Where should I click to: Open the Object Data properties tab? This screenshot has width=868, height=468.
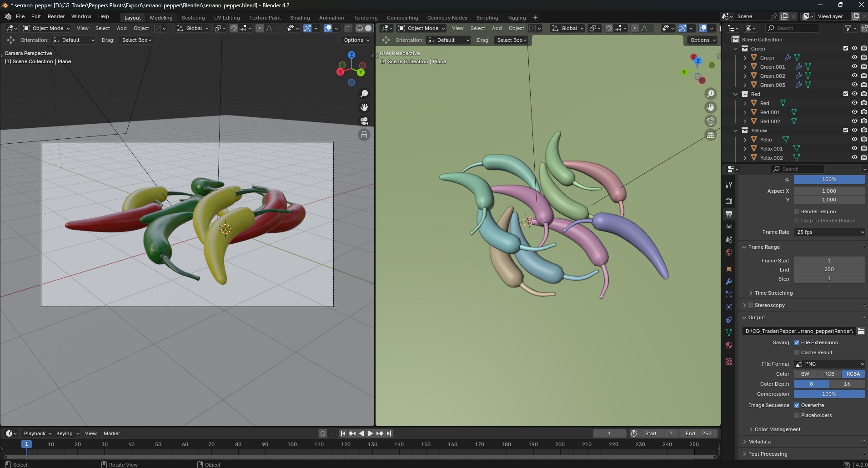[729, 332]
